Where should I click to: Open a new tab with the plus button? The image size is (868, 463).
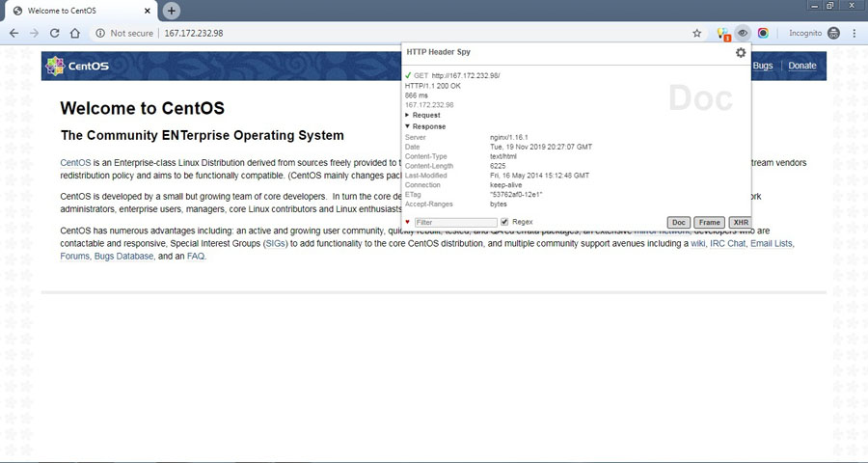(x=172, y=11)
